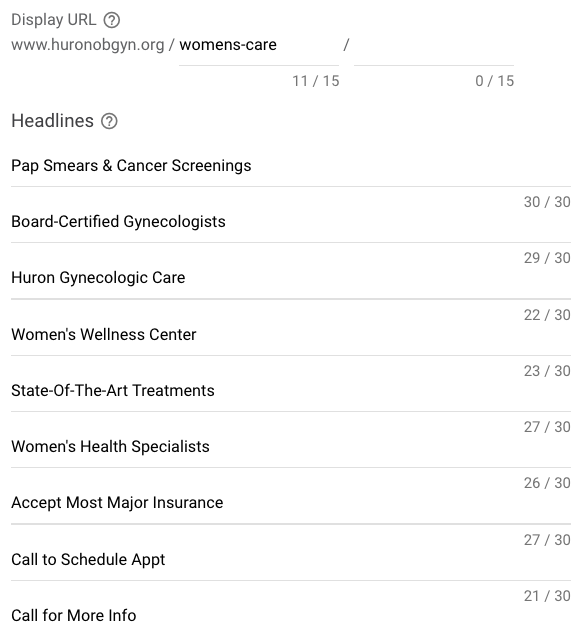Edit the Pap Smears & Cancer Screenings headline
This screenshot has height=636, width=583.
coord(291,166)
